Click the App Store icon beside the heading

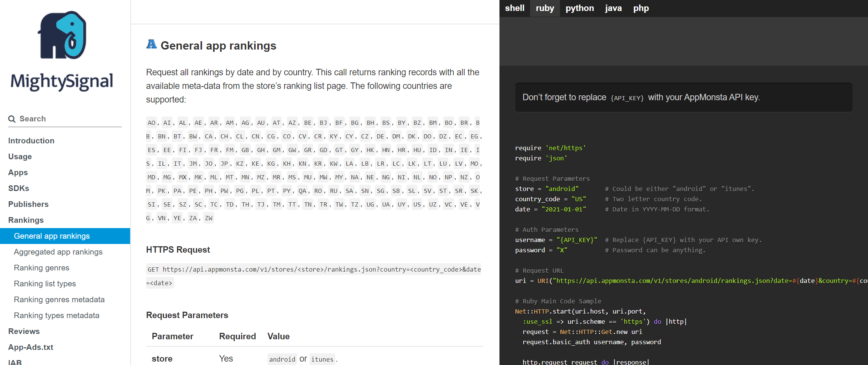(x=151, y=45)
